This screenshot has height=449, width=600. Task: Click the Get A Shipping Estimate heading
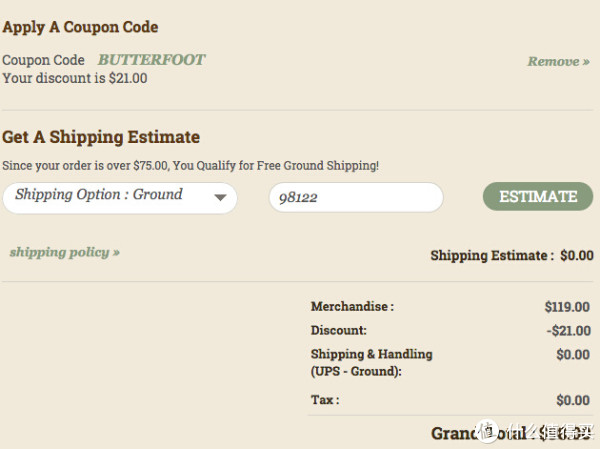(101, 137)
